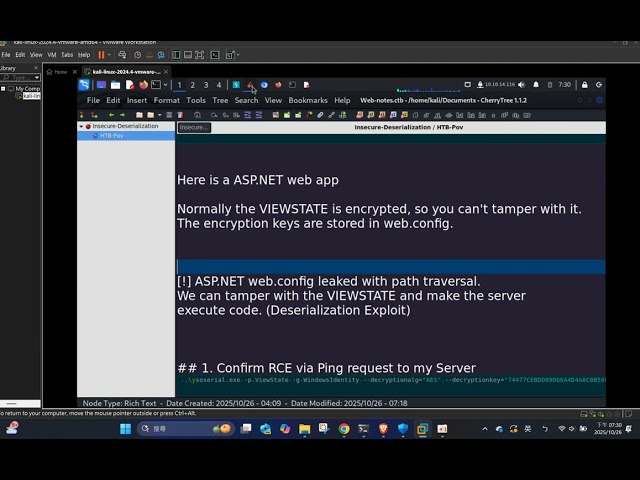The width and height of the screenshot is (640, 480).
Task: Open File Explorer from Windows taskbar
Action: point(304,429)
